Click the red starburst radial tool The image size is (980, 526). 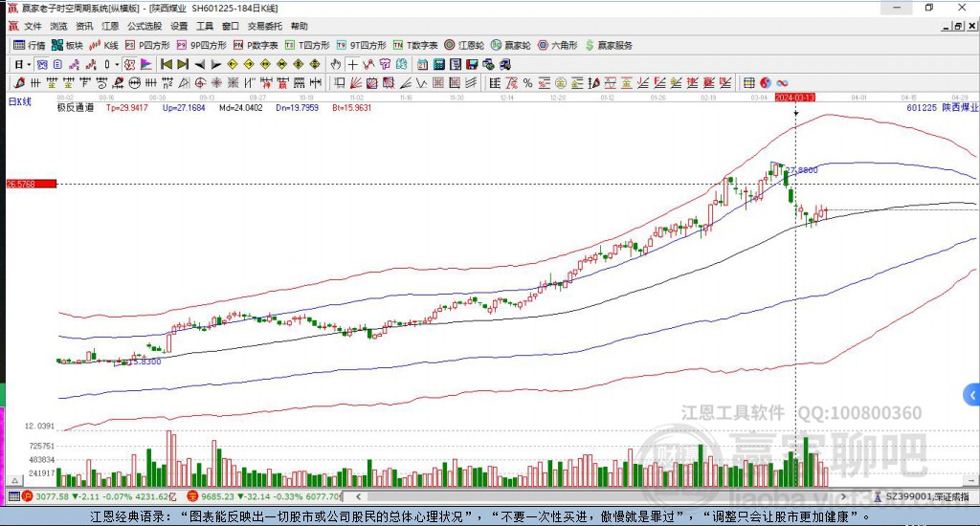coord(217,82)
